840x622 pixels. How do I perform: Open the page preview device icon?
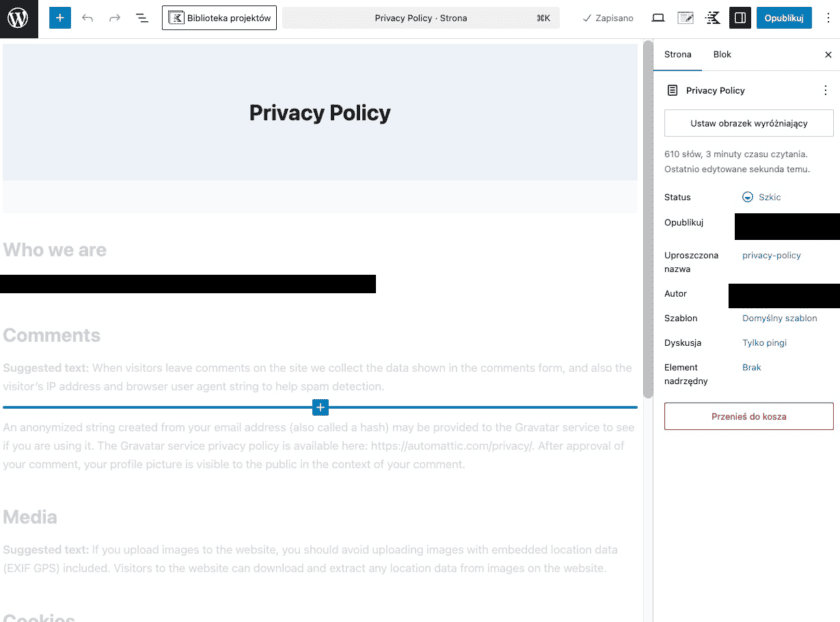pyautogui.click(x=658, y=18)
